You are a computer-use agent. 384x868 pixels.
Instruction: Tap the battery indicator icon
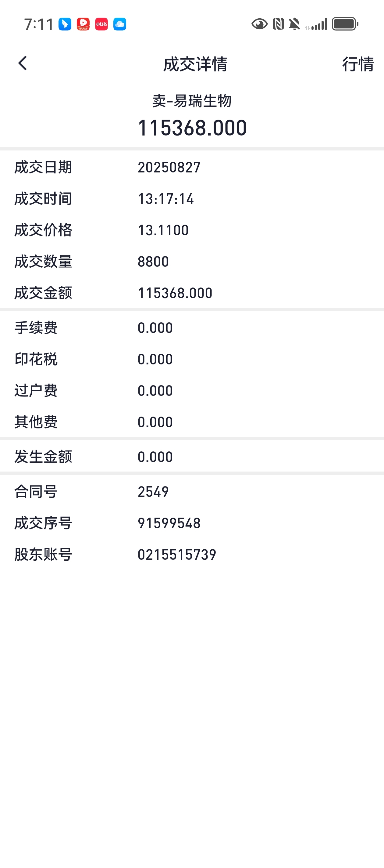click(x=345, y=24)
